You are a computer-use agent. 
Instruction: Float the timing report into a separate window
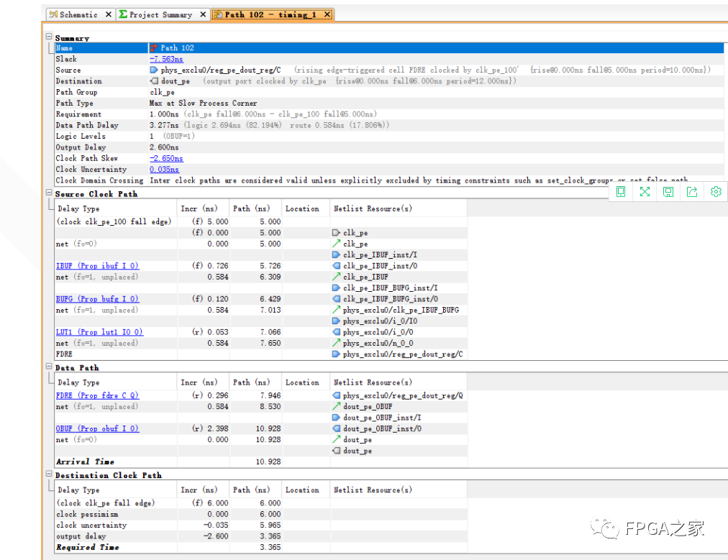click(x=620, y=192)
